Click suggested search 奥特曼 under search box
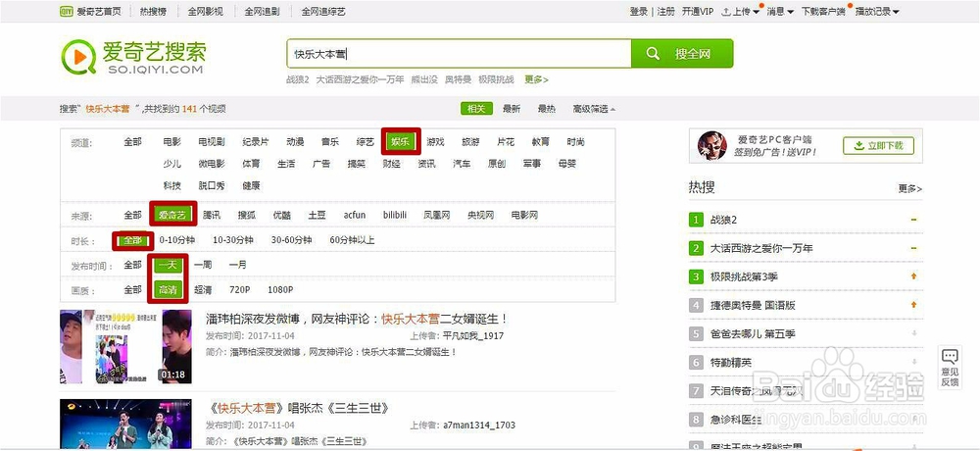Screen dimensions: 980x451 458,79
